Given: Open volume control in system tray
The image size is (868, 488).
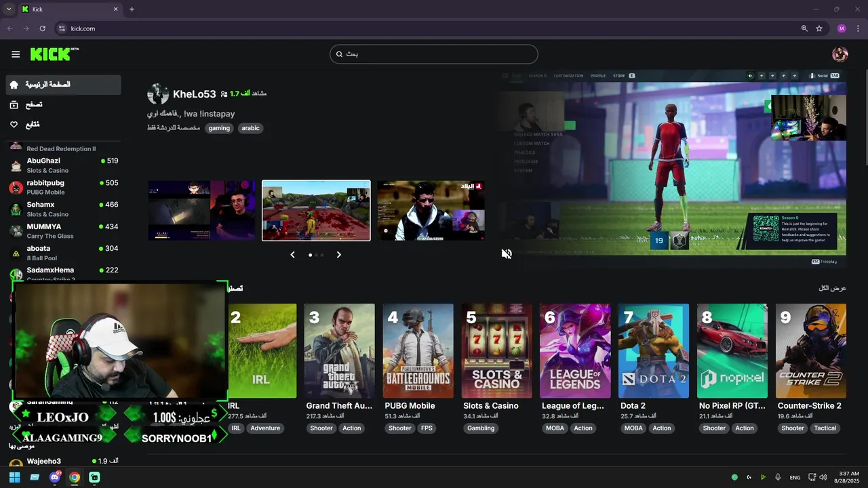Looking at the screenshot, I should coord(823,477).
